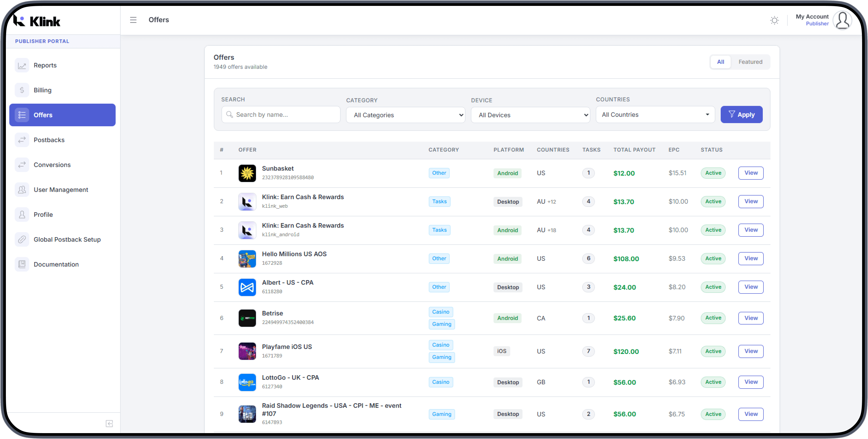
Task: Expand the All Categories dropdown
Action: click(405, 115)
